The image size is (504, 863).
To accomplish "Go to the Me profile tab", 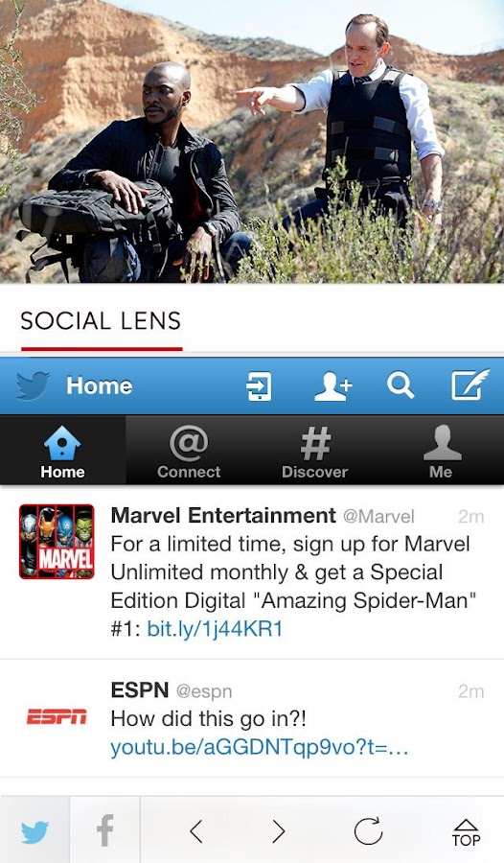I will 441,451.
